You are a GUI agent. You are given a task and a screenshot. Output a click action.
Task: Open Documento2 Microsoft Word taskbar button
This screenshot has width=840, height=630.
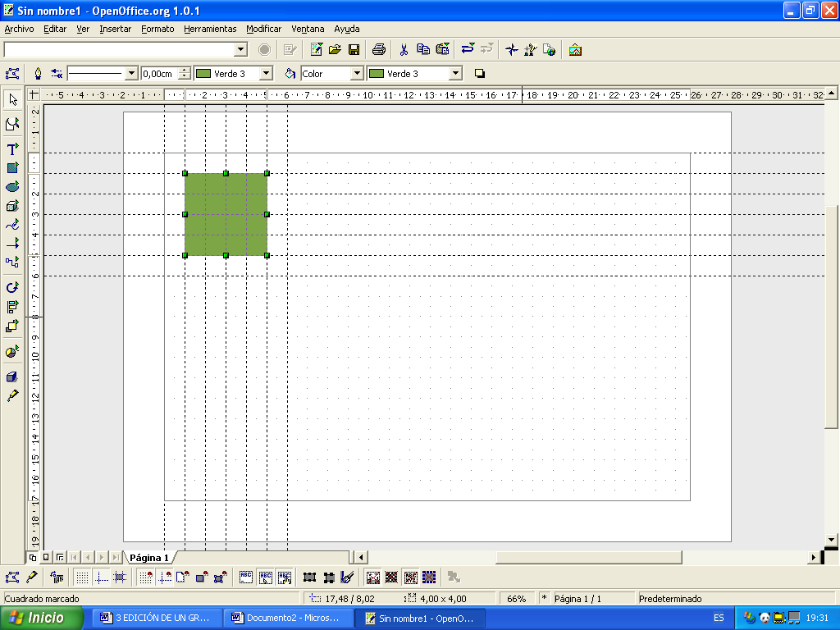point(287,618)
